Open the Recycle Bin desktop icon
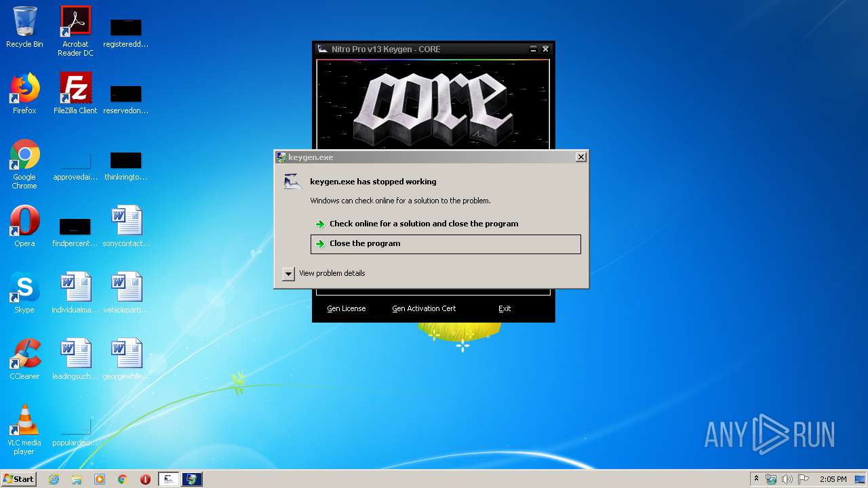The width and height of the screenshot is (868, 488). point(24,27)
